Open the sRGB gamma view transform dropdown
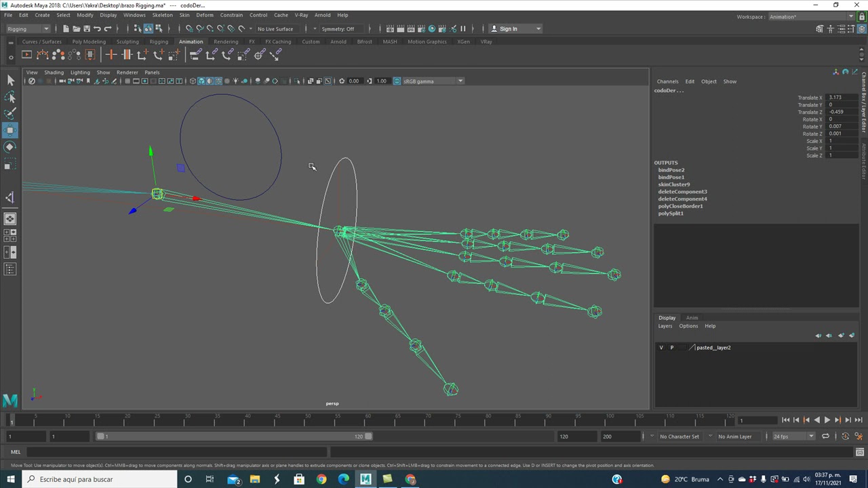Viewport: 868px width, 488px height. [x=433, y=81]
